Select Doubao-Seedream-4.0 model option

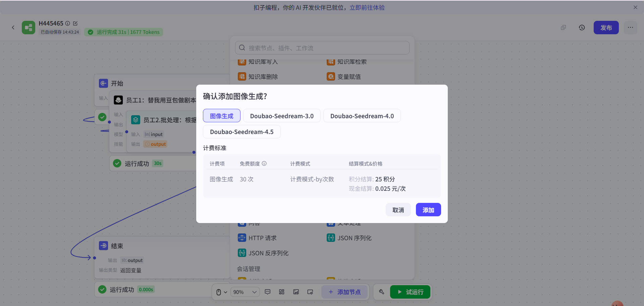[362, 116]
